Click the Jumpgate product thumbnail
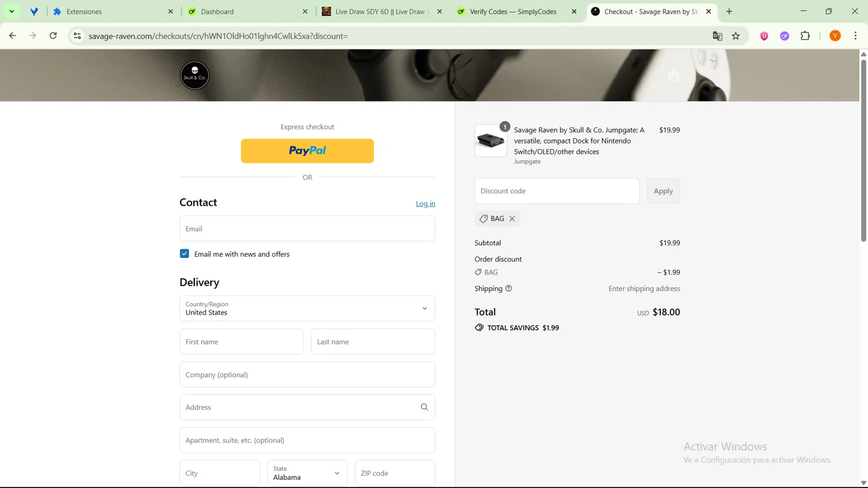The height and width of the screenshot is (488, 868). click(491, 141)
